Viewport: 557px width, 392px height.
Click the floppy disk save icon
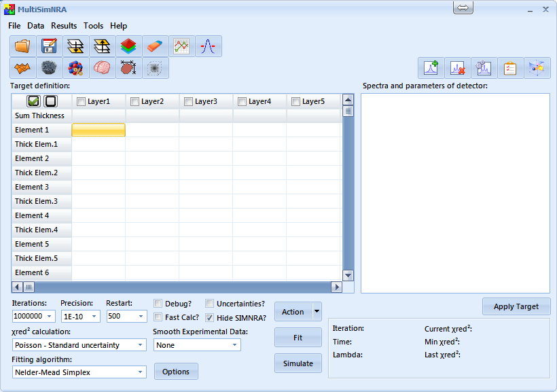(49, 46)
